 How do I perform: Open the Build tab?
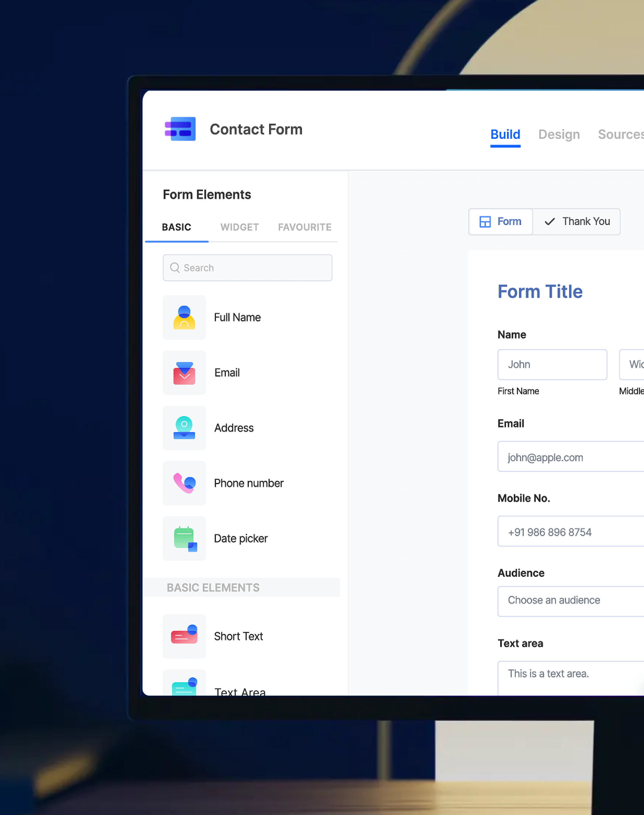[505, 135]
